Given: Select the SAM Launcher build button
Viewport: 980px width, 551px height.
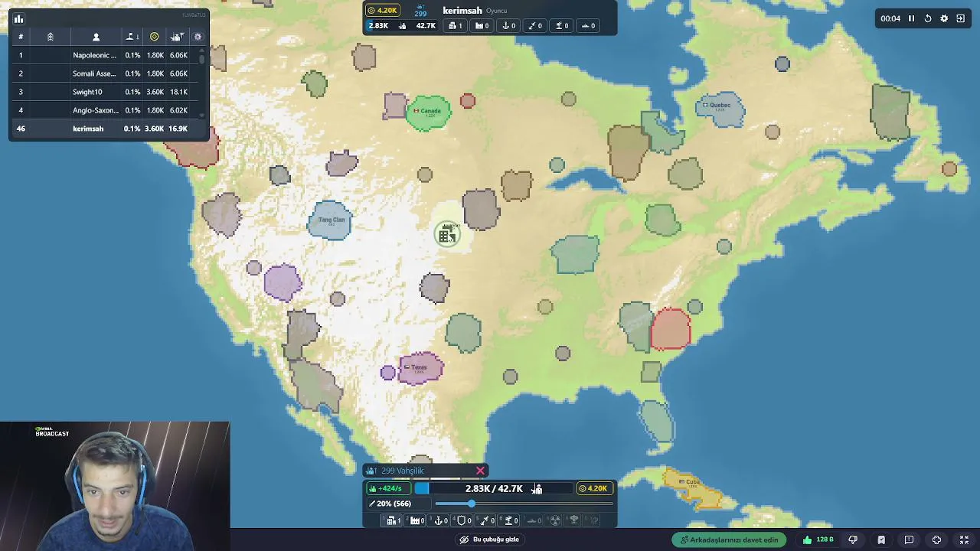Looking at the screenshot, I should click(510, 520).
